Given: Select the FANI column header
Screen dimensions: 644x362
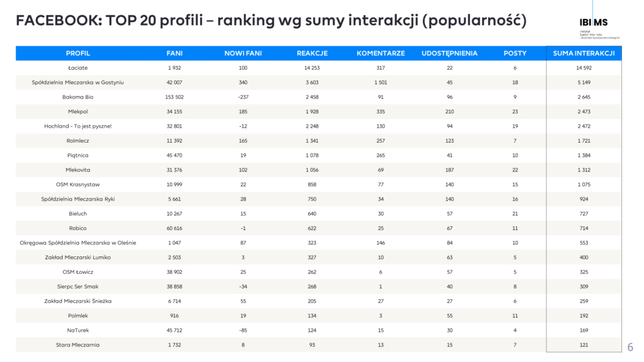Looking at the screenshot, I should click(175, 53).
